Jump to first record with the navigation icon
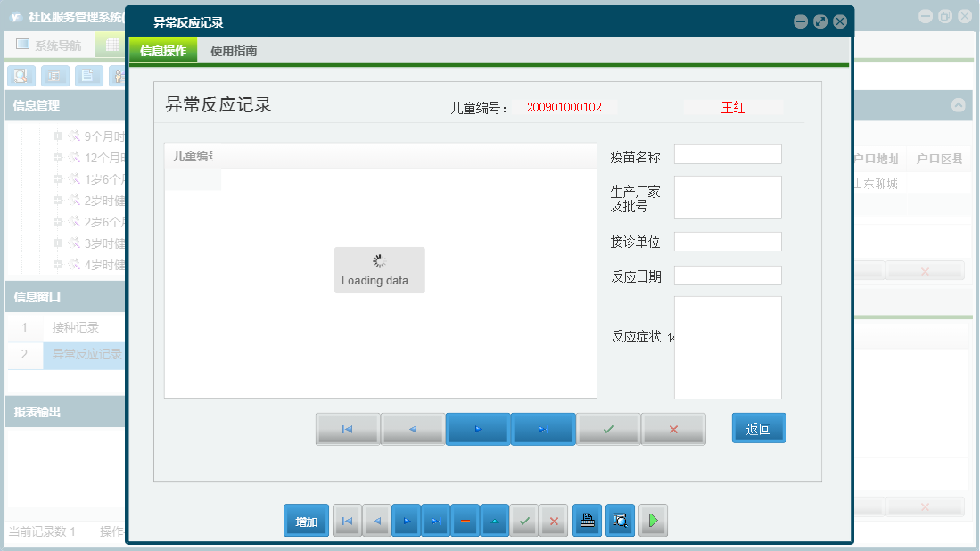This screenshot has width=980, height=551. click(347, 520)
